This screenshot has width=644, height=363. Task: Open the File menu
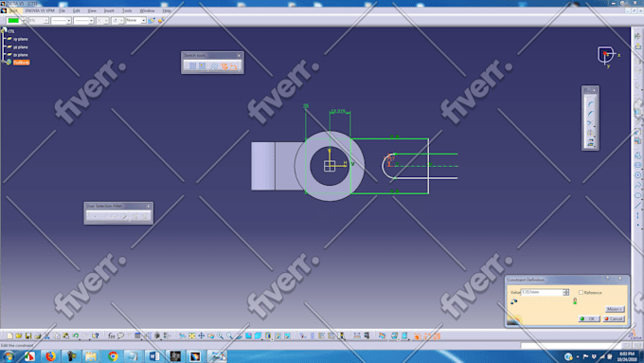[x=62, y=10]
